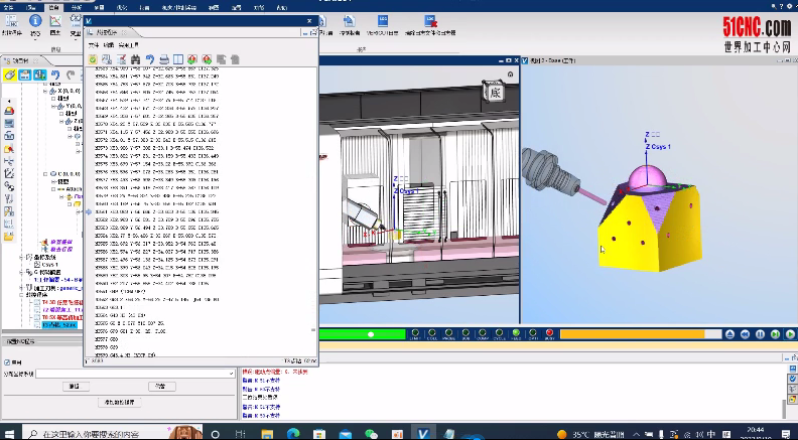Click the split column layout icon in NC program toolbar
This screenshot has height=440, width=798.
click(x=177, y=60)
